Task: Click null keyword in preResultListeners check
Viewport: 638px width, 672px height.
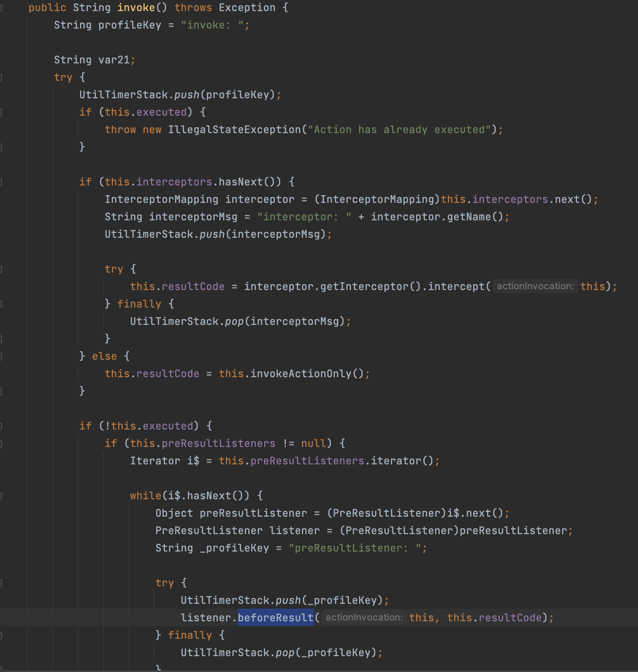Action: coord(314,443)
